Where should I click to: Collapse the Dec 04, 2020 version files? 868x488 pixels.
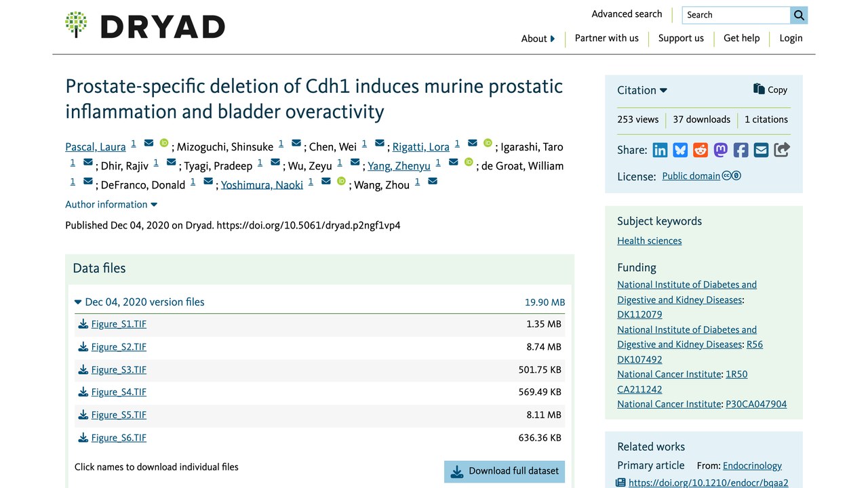[140, 302]
